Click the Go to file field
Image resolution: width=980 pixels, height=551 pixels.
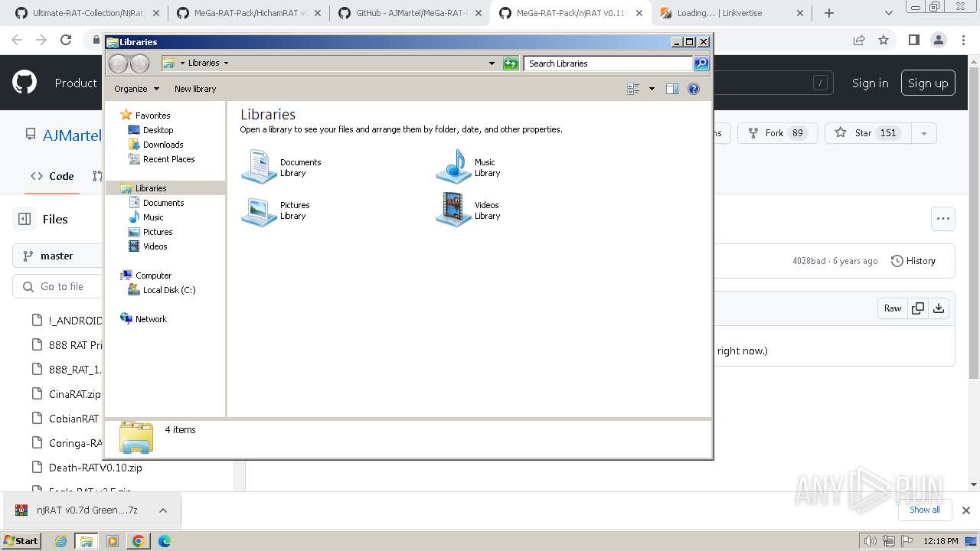pos(58,286)
